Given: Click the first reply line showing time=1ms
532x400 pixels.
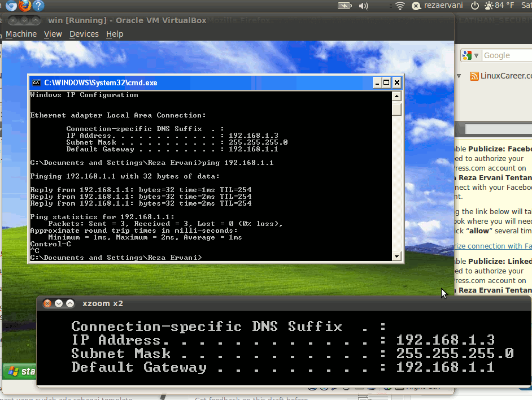Looking at the screenshot, I should pos(141,190).
